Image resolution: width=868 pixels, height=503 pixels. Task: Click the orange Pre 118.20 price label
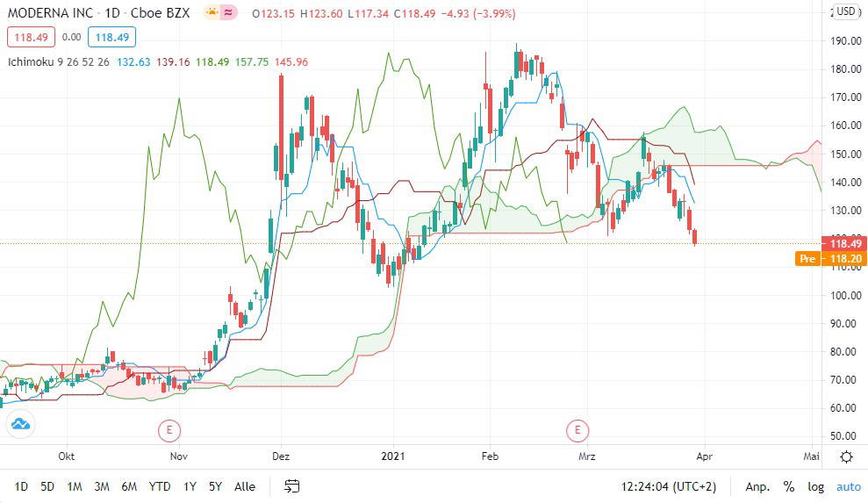coord(831,258)
